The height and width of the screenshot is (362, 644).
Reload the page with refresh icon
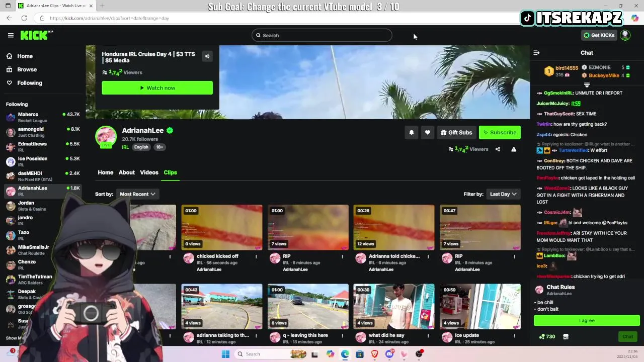24,18
